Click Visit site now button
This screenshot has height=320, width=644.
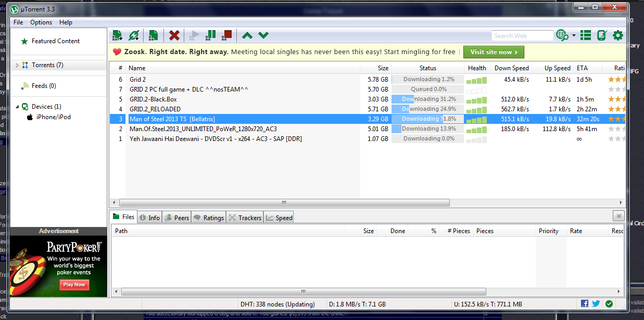tap(494, 52)
